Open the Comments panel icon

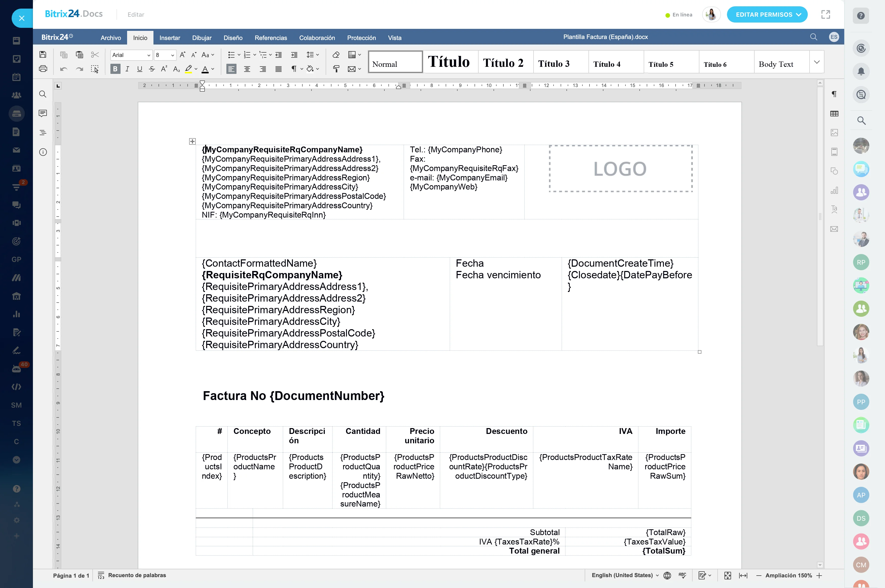point(43,113)
